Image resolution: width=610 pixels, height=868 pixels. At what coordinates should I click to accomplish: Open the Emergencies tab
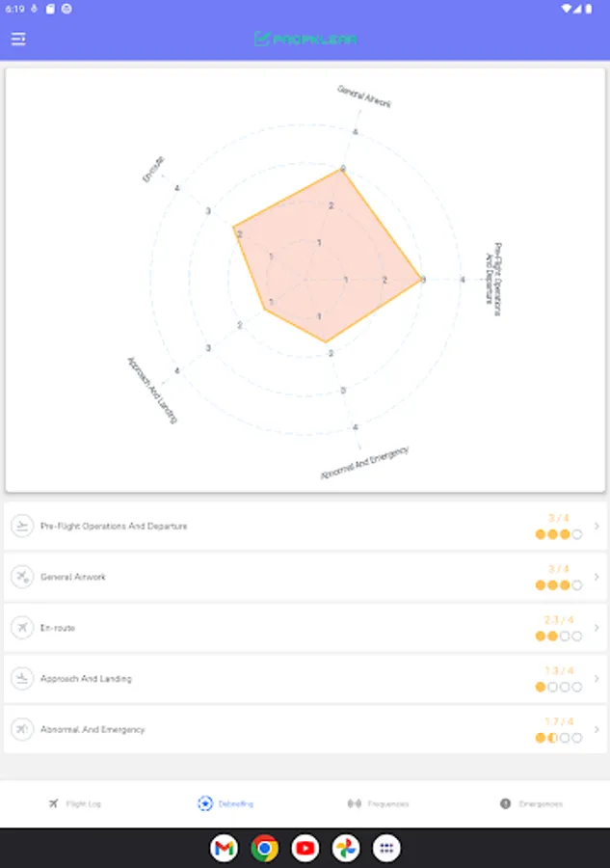531,803
